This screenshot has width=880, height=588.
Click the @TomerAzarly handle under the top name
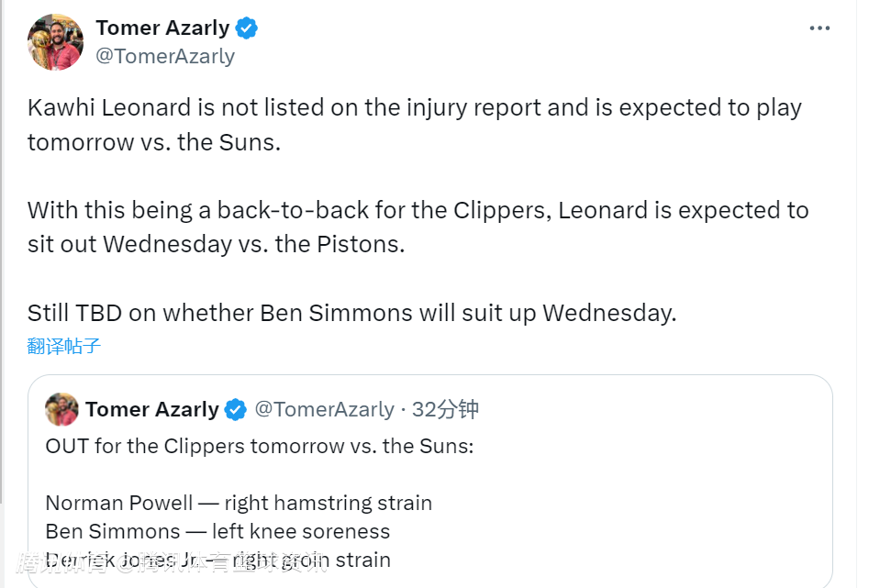165,56
